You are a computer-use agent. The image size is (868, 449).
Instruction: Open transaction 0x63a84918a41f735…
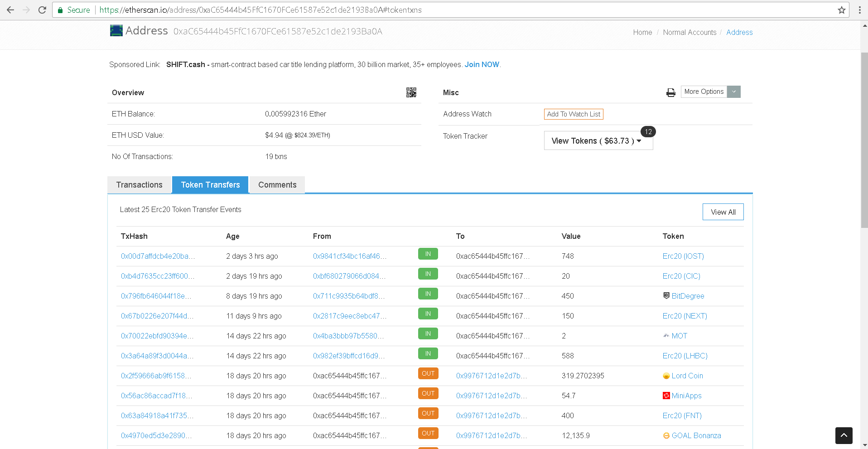pyautogui.click(x=157, y=415)
